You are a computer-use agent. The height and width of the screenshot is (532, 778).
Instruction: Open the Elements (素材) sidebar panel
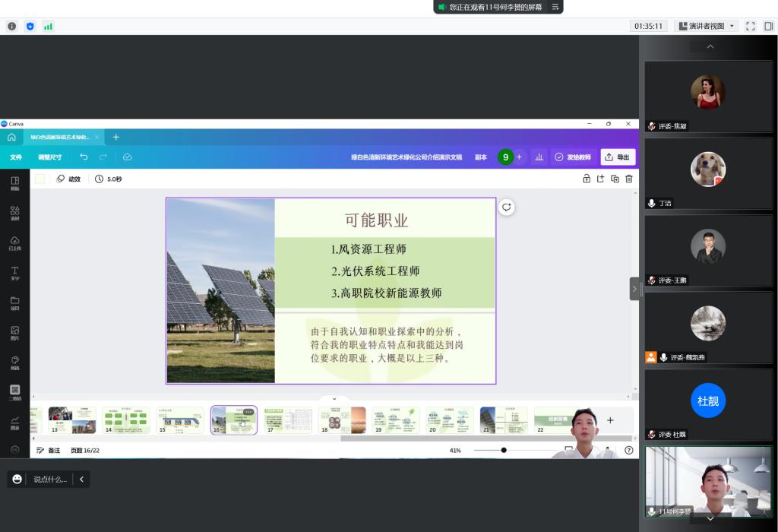[x=14, y=213]
